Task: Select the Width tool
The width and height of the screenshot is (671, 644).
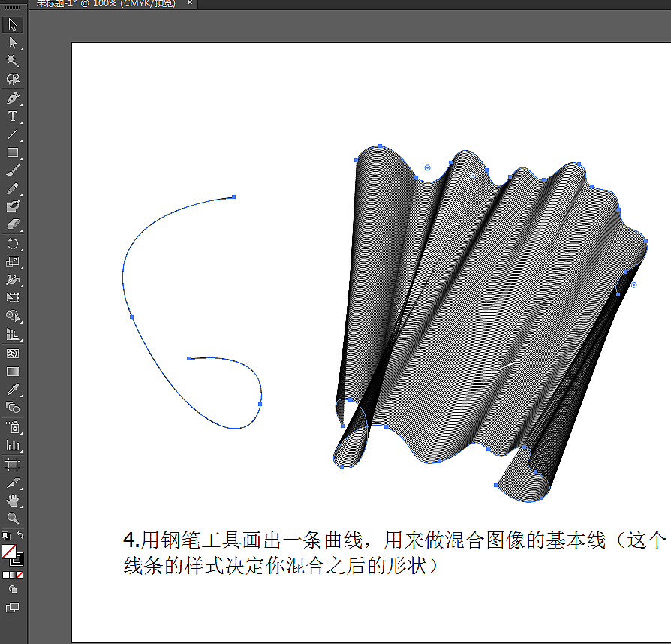Action: [x=13, y=280]
